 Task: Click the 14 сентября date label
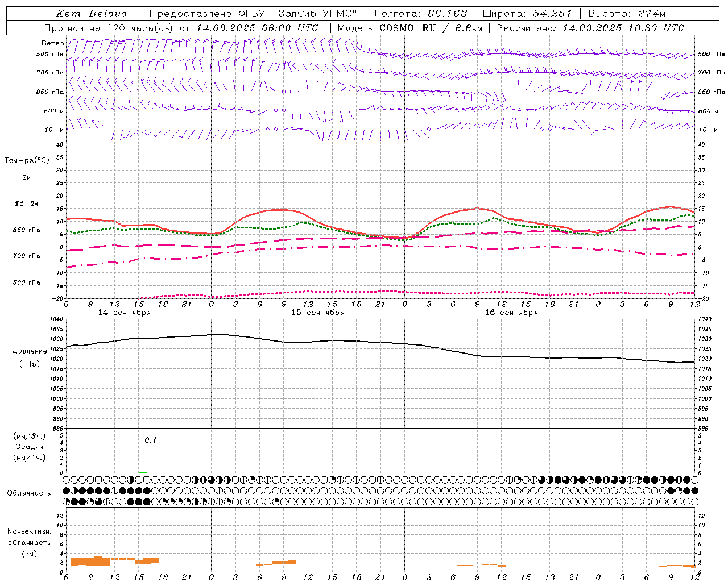point(125,313)
